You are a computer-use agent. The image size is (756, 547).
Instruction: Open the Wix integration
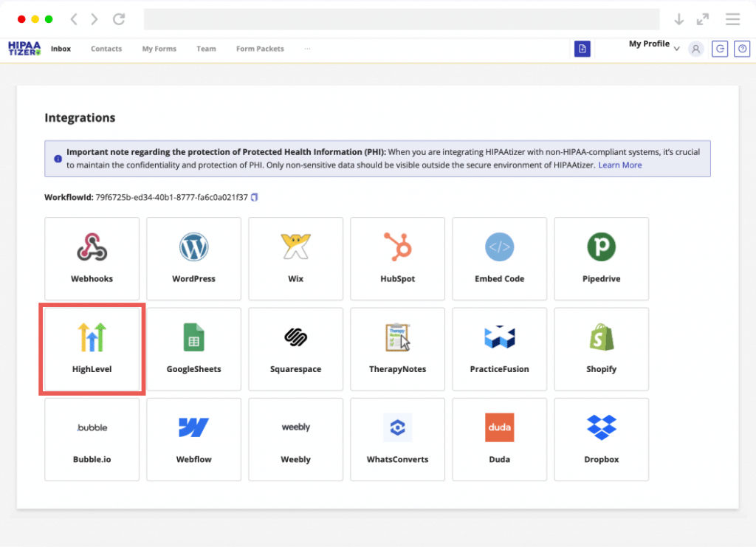tap(295, 258)
